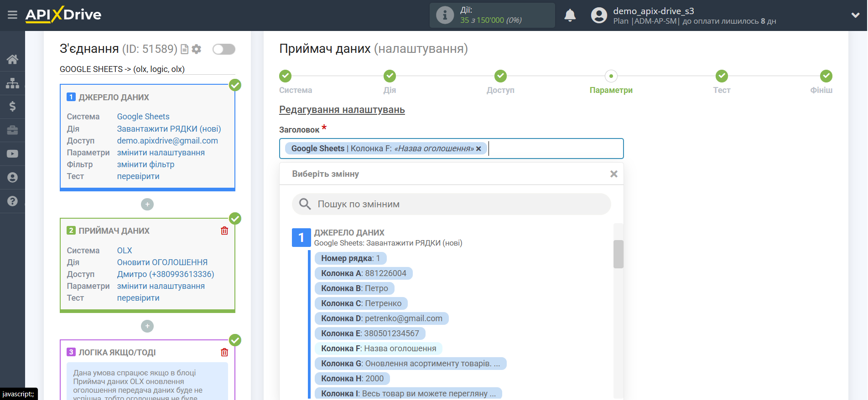The height and width of the screenshot is (400, 868).
Task: Toggle the connection enable switch
Action: 224,49
